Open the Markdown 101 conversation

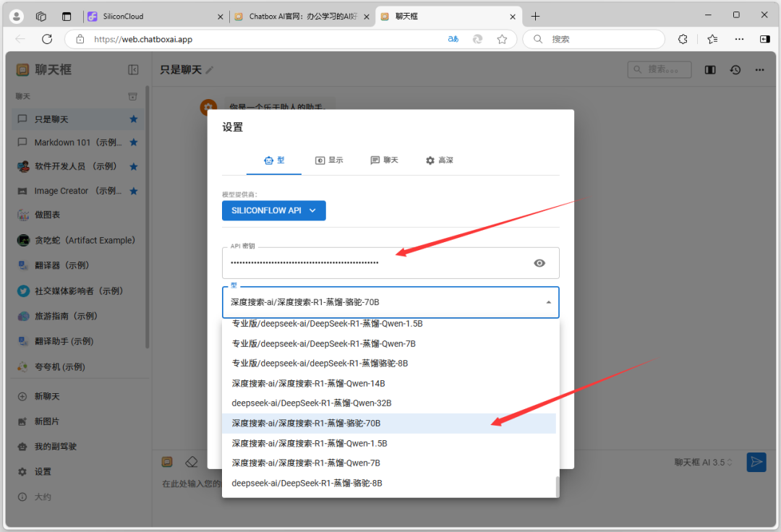click(78, 142)
